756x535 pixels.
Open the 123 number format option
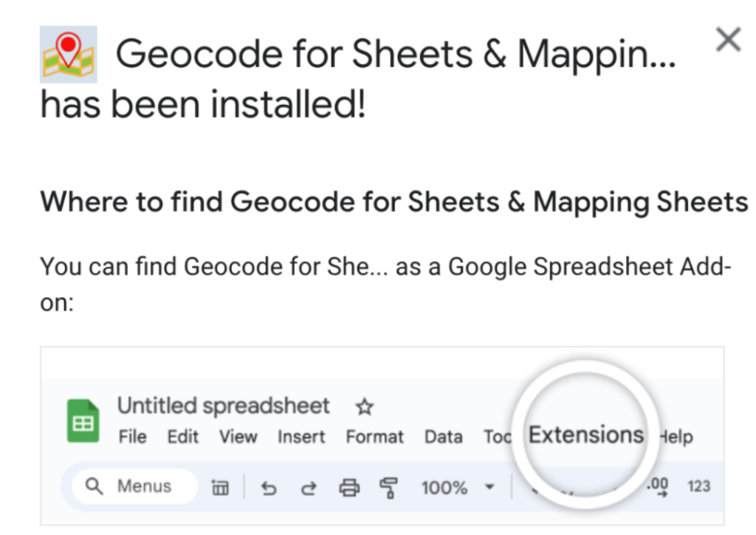698,485
